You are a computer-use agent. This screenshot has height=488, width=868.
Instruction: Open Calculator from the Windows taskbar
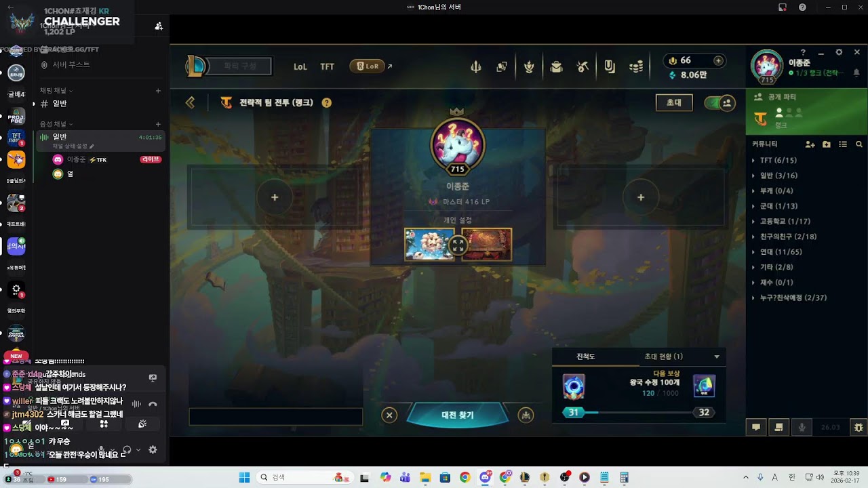pyautogui.click(x=625, y=477)
